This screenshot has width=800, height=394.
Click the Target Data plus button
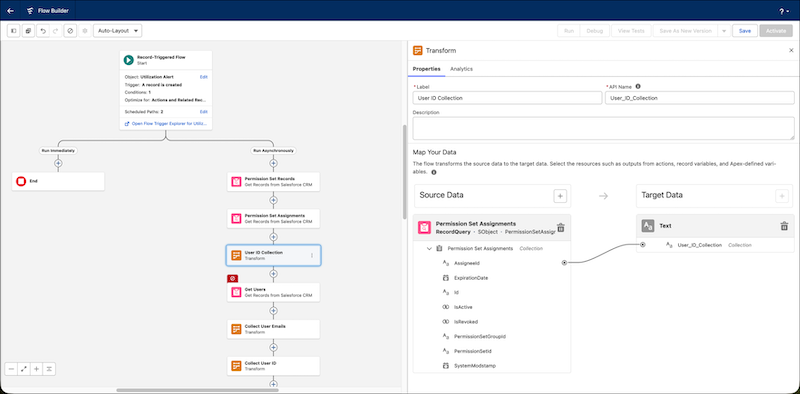click(x=782, y=195)
